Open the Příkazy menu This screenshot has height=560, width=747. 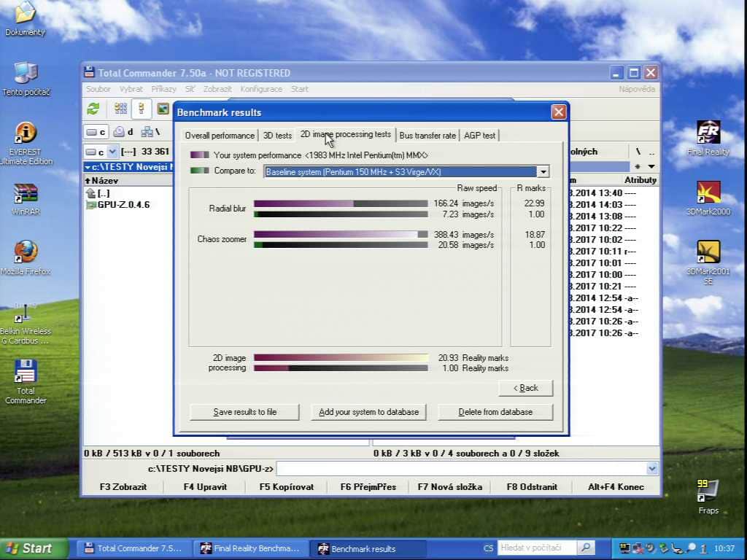tap(163, 89)
